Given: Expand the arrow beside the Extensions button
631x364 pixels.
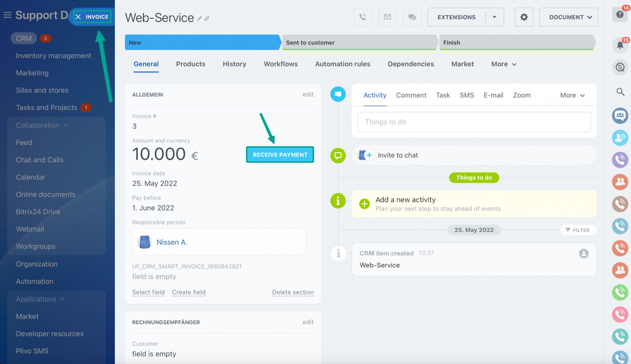Looking at the screenshot, I should (x=494, y=17).
